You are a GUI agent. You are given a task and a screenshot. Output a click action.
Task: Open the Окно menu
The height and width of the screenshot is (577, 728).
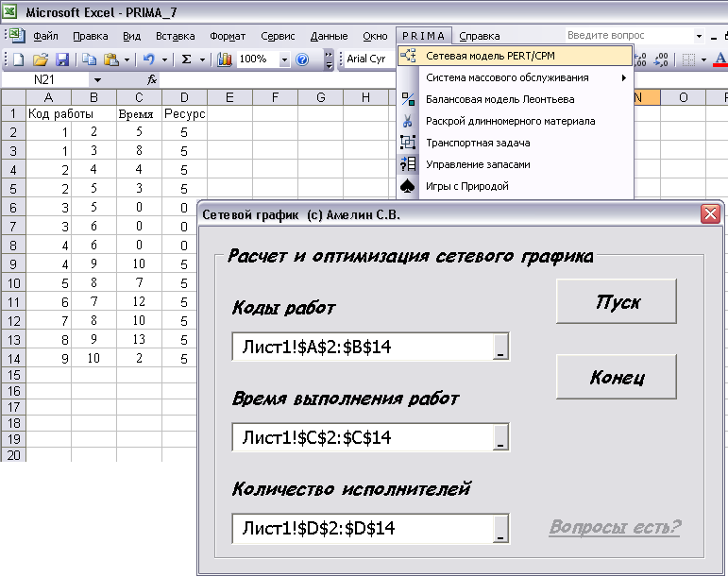pos(375,36)
